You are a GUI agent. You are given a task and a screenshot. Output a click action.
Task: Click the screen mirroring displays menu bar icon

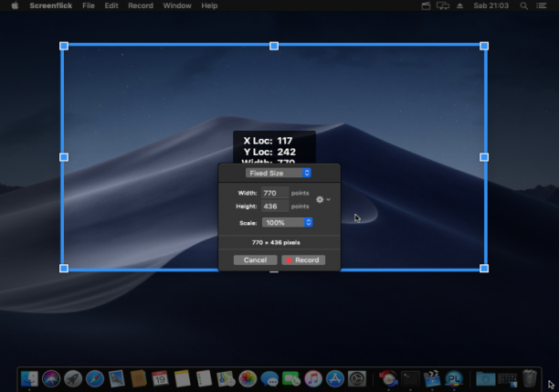pyautogui.click(x=443, y=5)
